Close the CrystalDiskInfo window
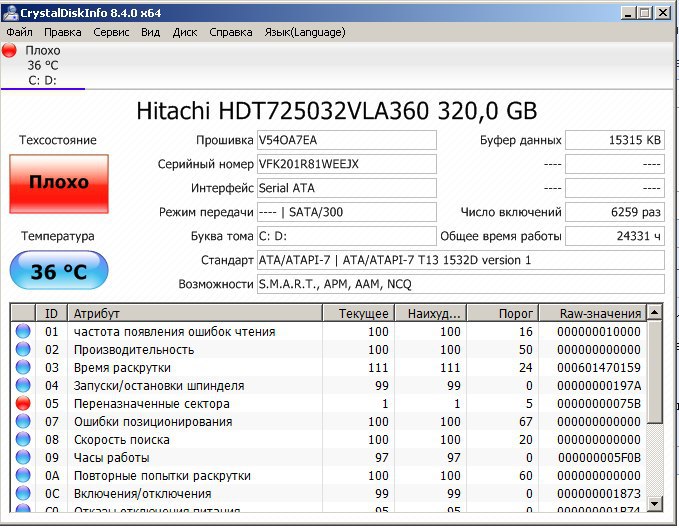 point(663,13)
